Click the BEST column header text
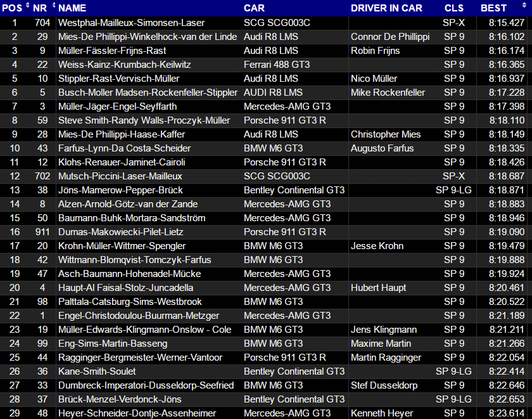This screenshot has height=419, width=532. click(x=493, y=8)
